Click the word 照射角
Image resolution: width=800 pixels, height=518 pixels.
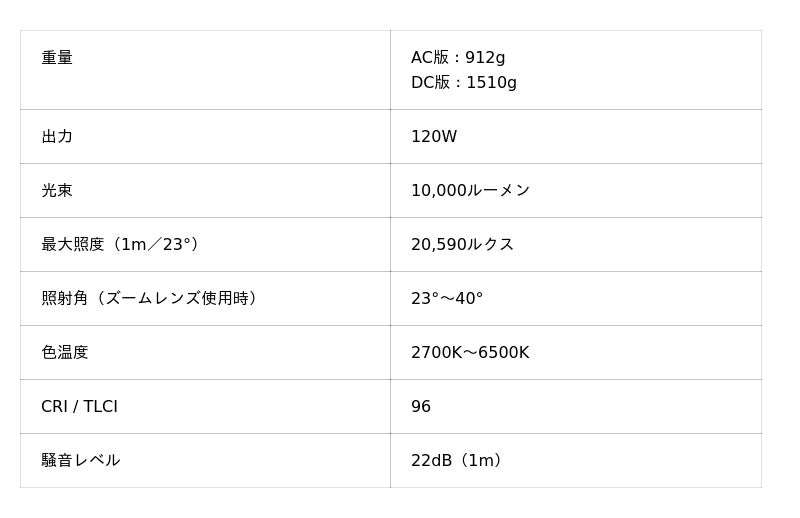(x=65, y=299)
